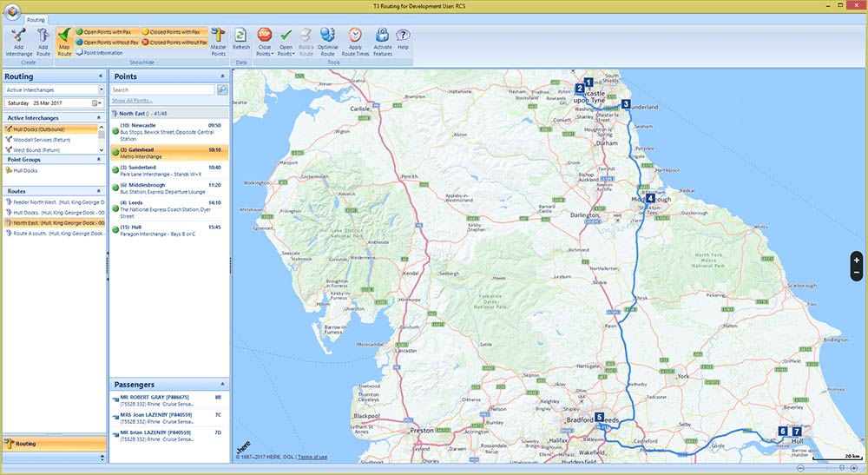Open Help from the ribbon
The image size is (868, 475).
(403, 40)
